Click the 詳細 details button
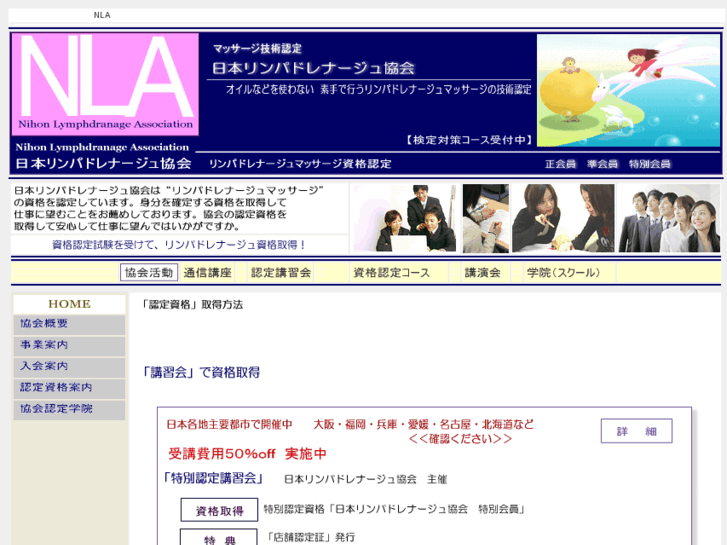 point(637,431)
